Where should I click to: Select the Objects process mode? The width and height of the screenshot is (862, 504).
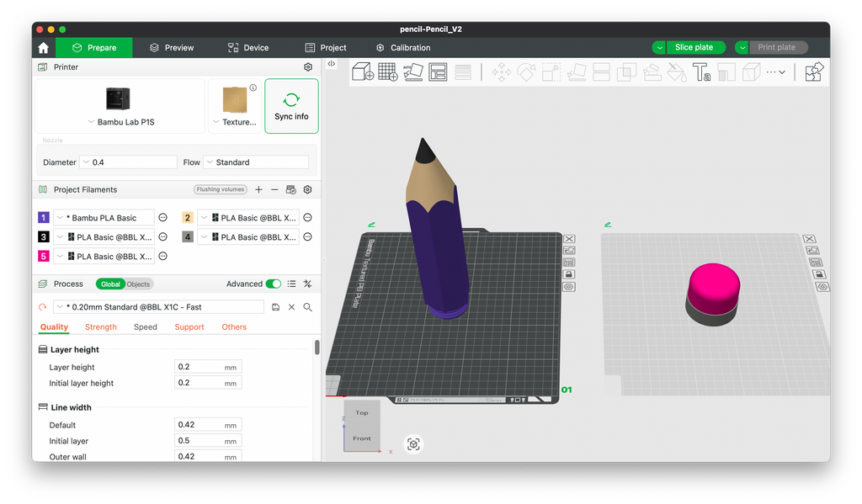139,284
